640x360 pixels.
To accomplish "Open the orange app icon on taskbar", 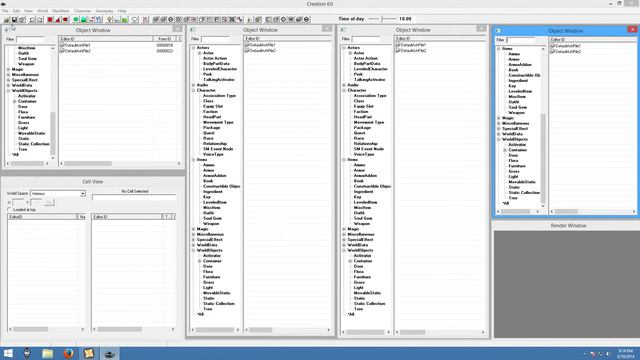I will coord(89,353).
